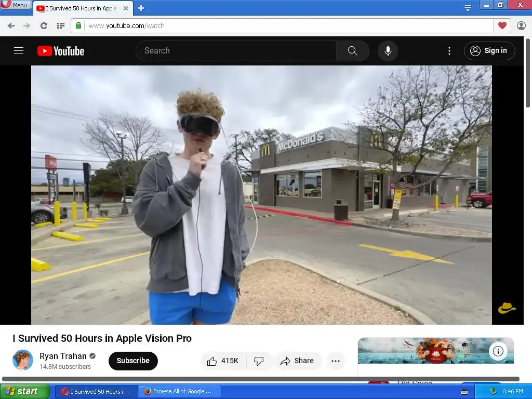Click the Subscribe button
This screenshot has height=399, width=532.
point(133,361)
